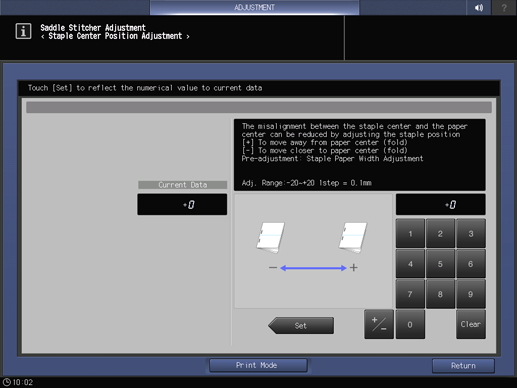Select the ADJUSTMENT tab at the top
The height and width of the screenshot is (388, 517).
point(254,7)
